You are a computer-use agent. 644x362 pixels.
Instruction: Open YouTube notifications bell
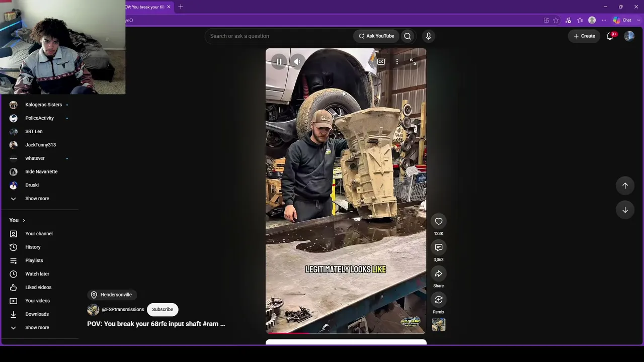610,36
